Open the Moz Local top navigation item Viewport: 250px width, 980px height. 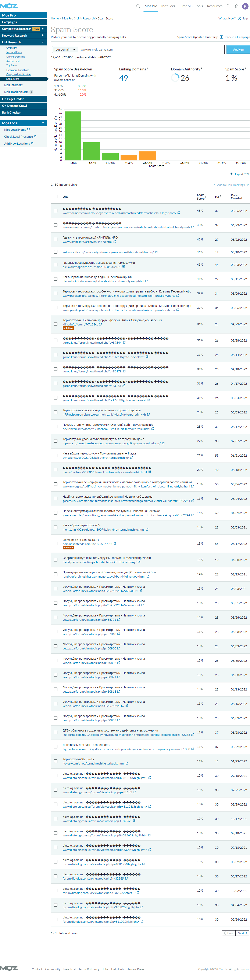point(169,6)
